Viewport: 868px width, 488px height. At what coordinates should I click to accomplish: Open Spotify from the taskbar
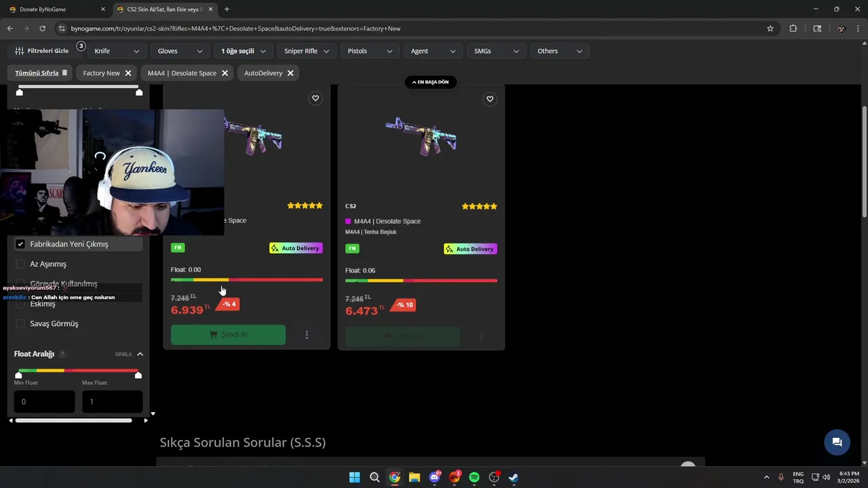(474, 477)
